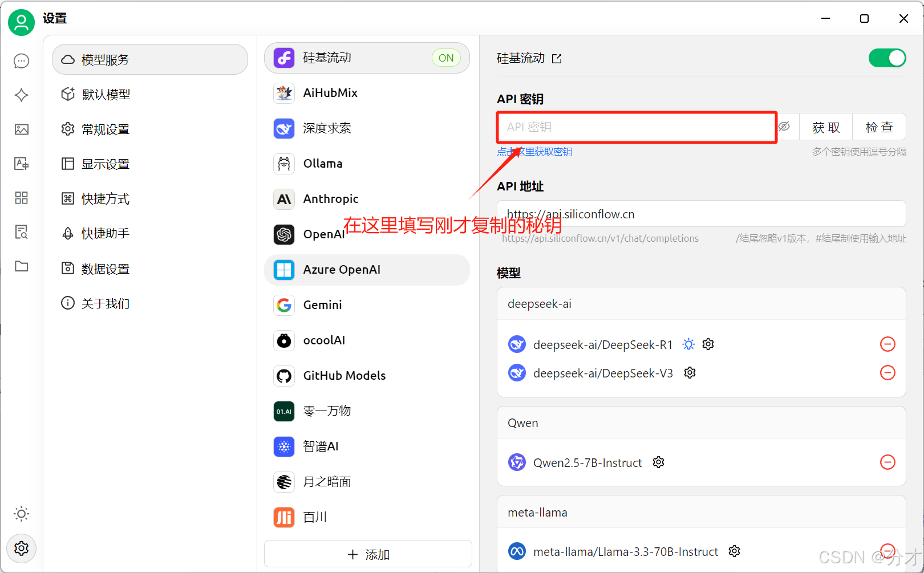The width and height of the screenshot is (924, 573).
Task: Click the deepseek-ai group header
Action: tap(701, 304)
